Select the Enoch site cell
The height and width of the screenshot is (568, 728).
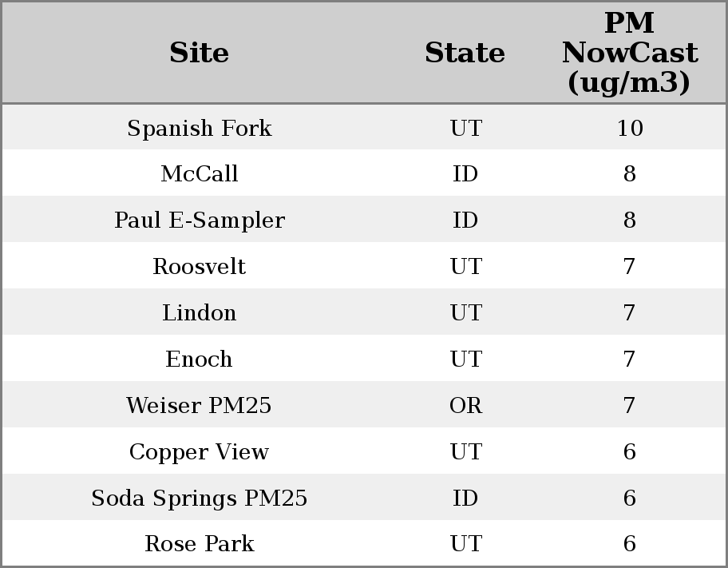(199, 359)
